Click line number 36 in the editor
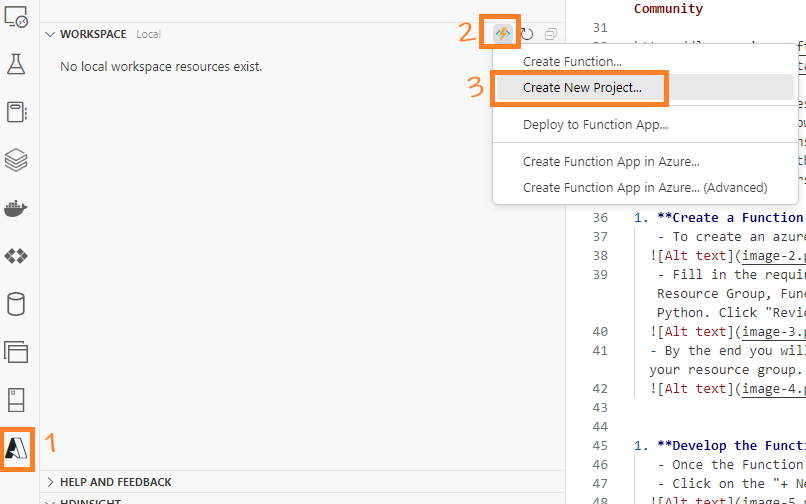This screenshot has width=806, height=504. [600, 218]
